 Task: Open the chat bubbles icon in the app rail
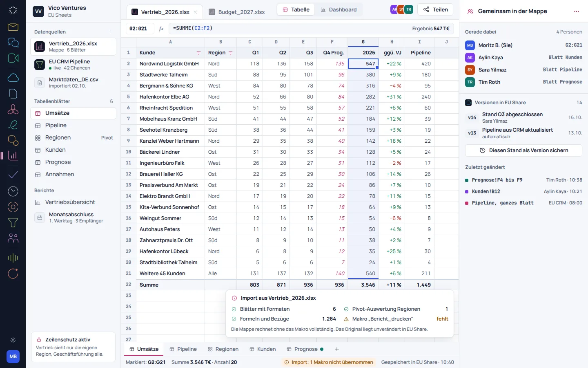(13, 43)
